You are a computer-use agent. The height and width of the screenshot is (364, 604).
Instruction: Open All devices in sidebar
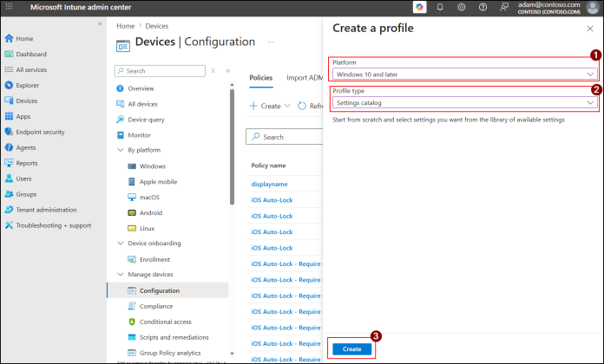[x=142, y=104]
